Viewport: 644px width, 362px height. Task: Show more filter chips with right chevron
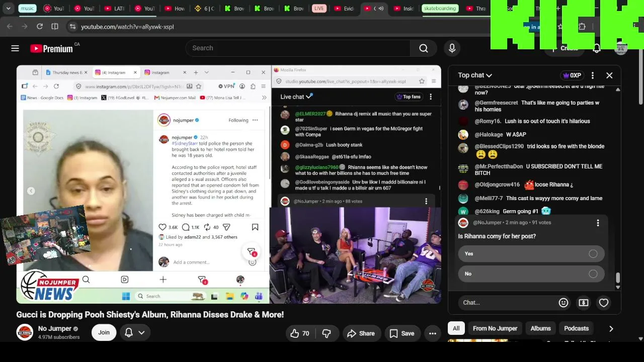click(611, 329)
